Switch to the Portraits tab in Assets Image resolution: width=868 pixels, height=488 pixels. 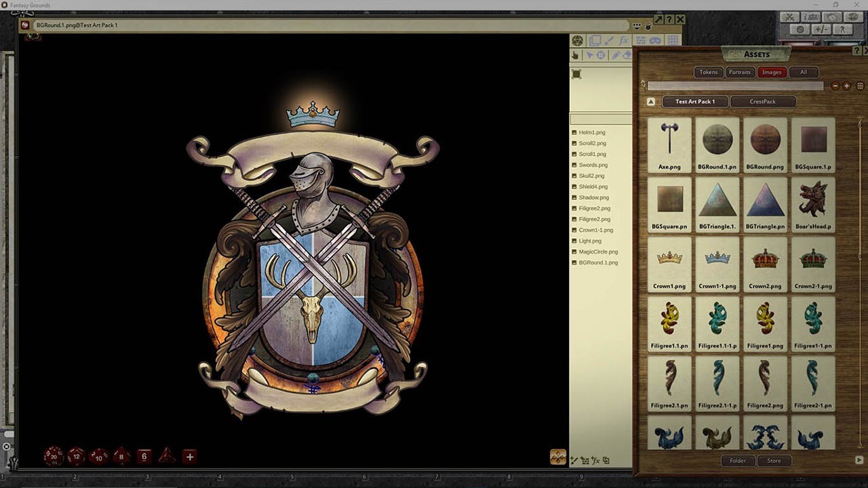(x=739, y=72)
